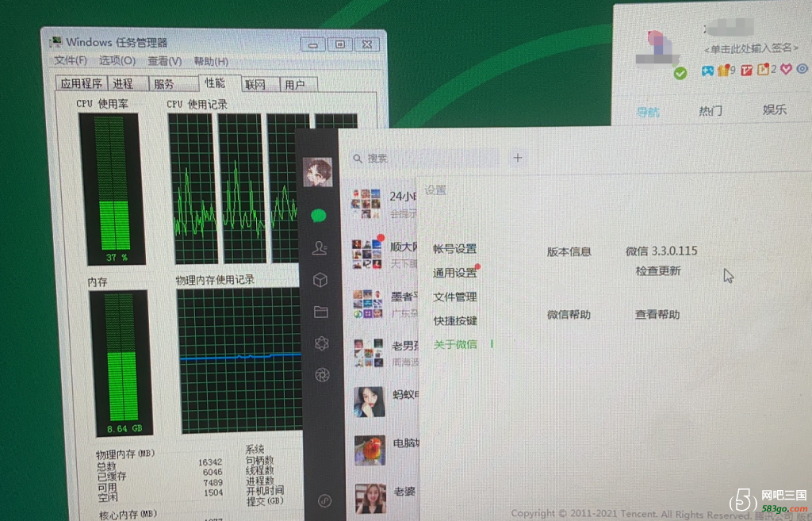
Task: Click the 查看帮助 link in WeChat
Action: click(x=657, y=314)
